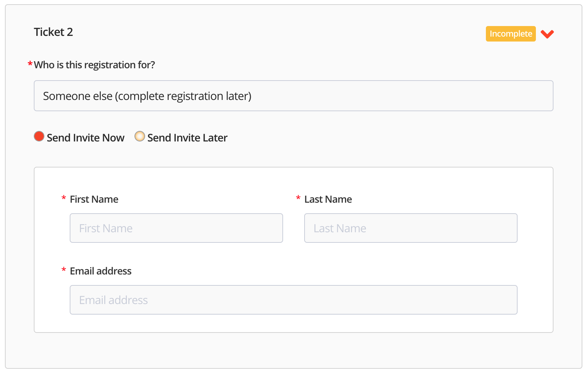588x373 pixels.
Task: Click the 'Send Invite Later' label text
Action: [187, 138]
